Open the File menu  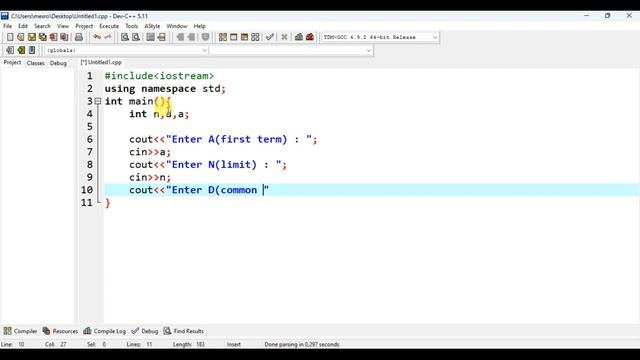coord(7,26)
